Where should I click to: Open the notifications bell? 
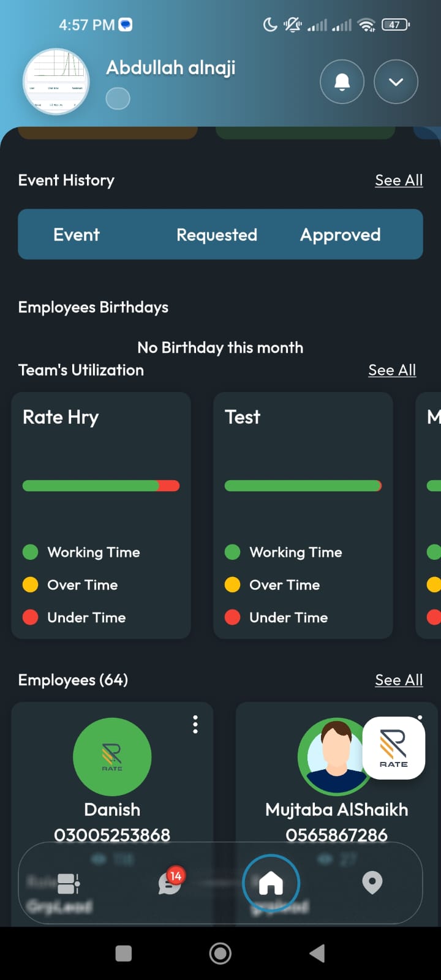pyautogui.click(x=342, y=82)
